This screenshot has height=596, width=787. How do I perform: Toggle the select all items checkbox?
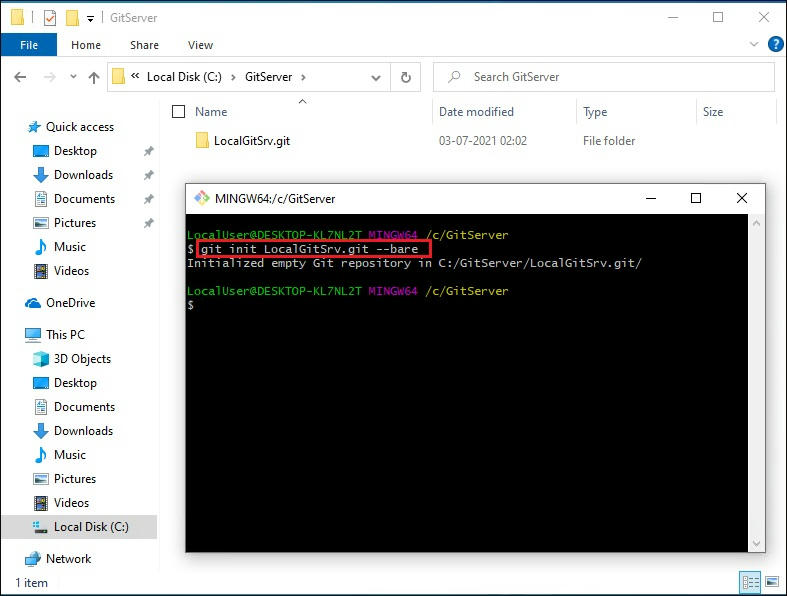tap(178, 111)
